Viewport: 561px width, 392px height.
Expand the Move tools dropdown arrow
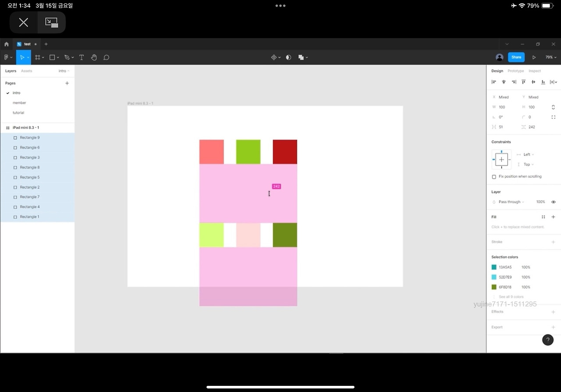point(28,58)
